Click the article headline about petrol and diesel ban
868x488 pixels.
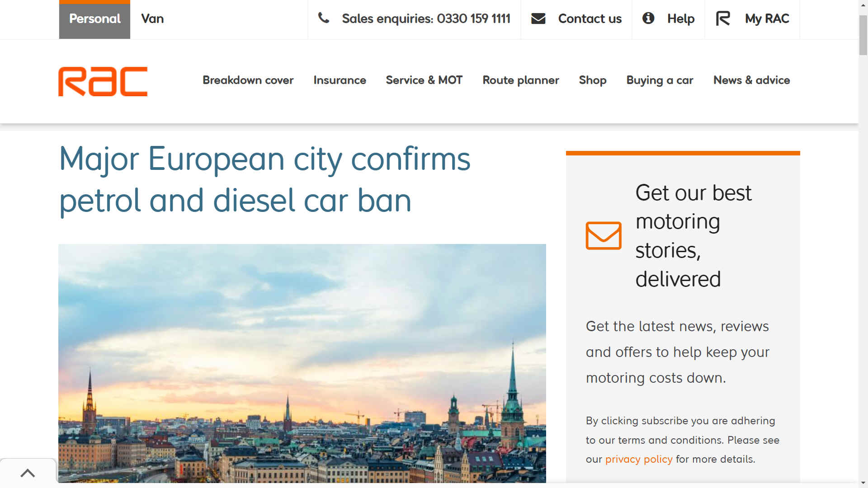pos(265,179)
